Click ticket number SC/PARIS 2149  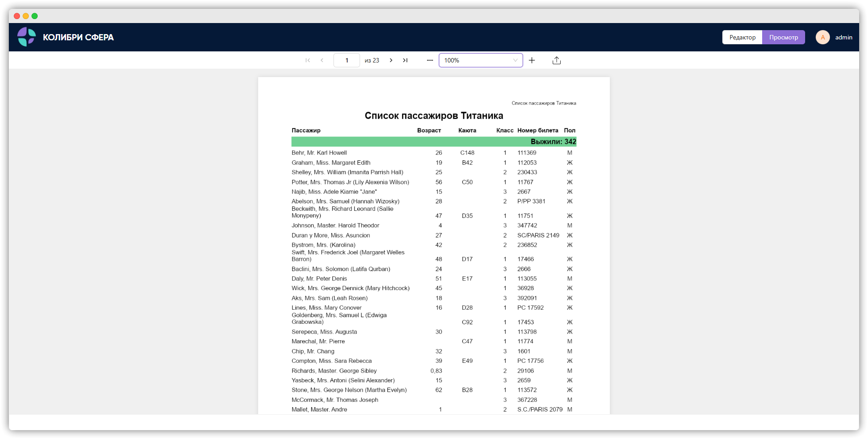538,235
